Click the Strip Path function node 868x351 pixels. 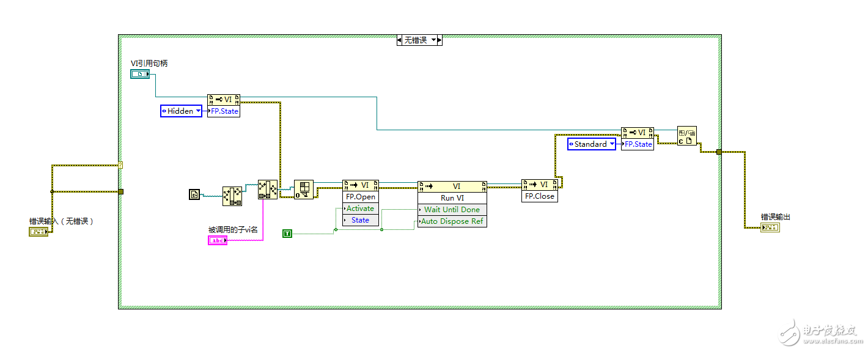(232, 195)
